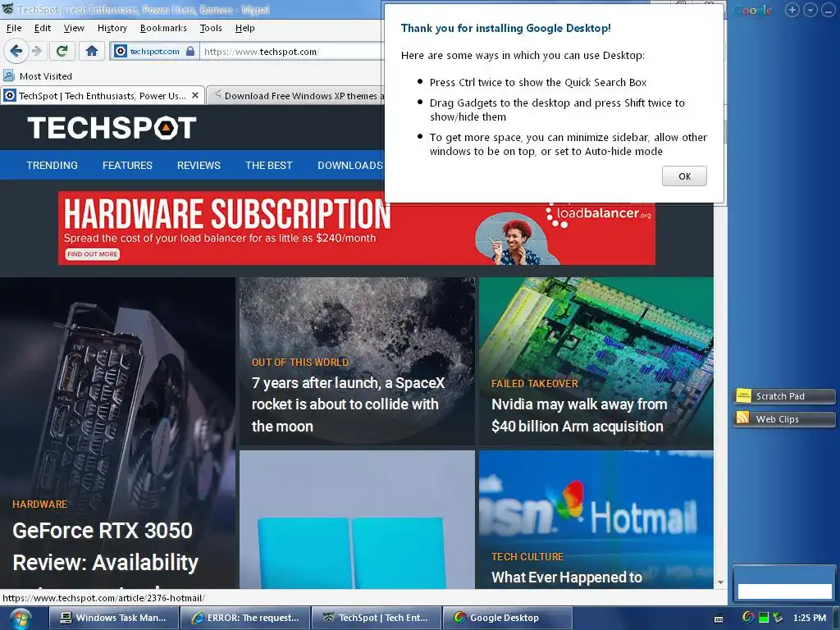
Task: Open the browser Home page icon
Action: click(x=92, y=51)
